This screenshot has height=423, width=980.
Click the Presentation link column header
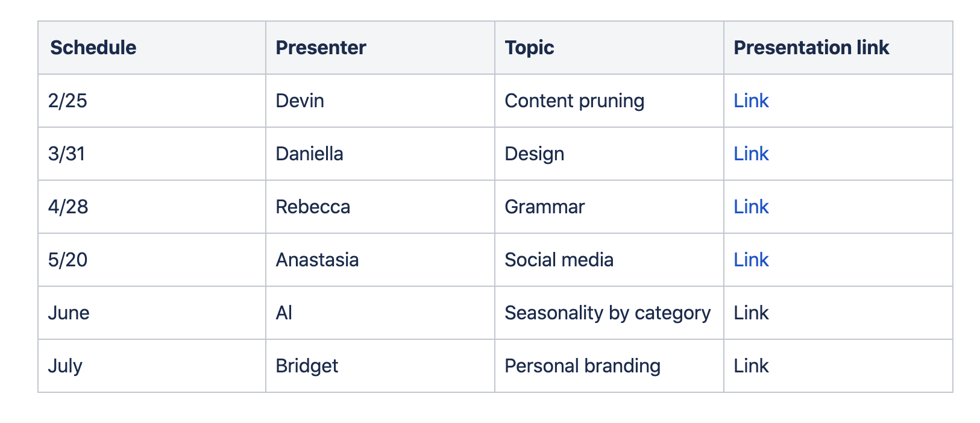811,48
